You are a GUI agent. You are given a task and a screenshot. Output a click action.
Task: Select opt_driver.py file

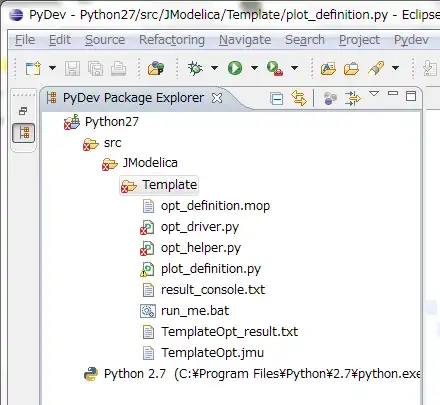pyautogui.click(x=200, y=227)
